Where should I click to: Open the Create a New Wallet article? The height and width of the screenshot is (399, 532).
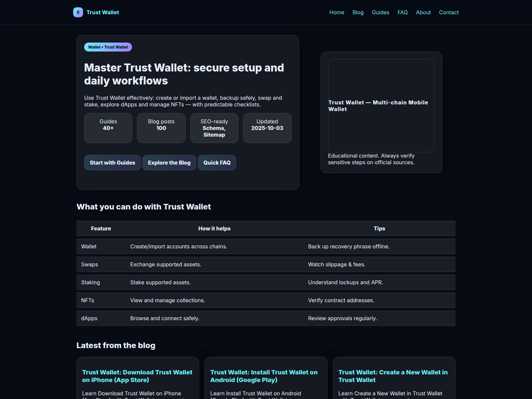click(393, 376)
